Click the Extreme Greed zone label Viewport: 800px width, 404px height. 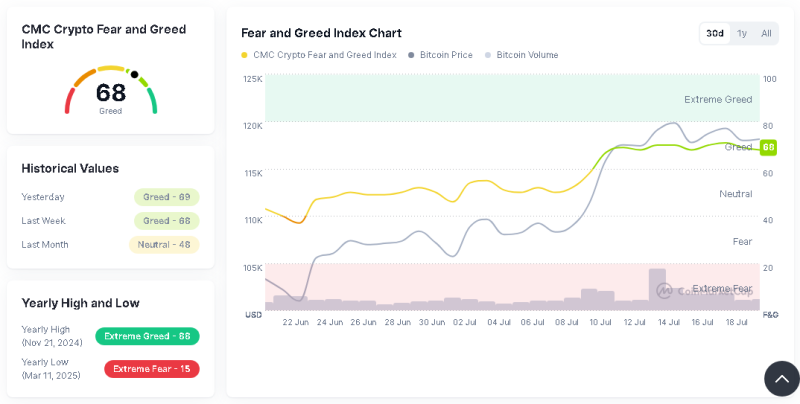[x=718, y=99]
